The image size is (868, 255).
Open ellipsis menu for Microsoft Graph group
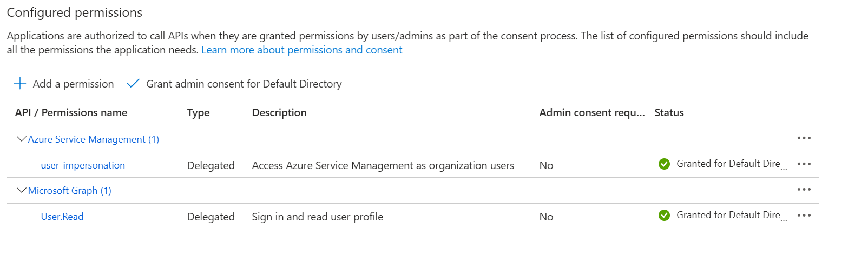click(x=804, y=190)
